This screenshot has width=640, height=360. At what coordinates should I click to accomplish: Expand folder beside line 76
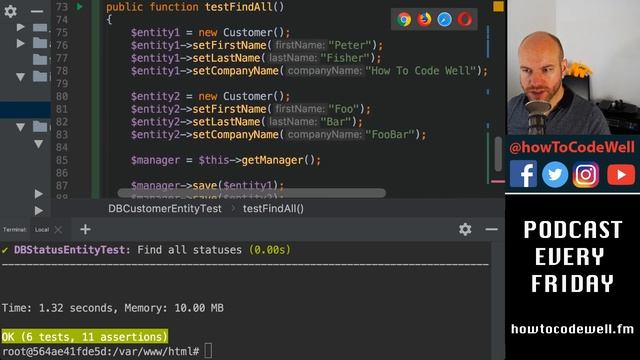pyautogui.click(x=20, y=43)
